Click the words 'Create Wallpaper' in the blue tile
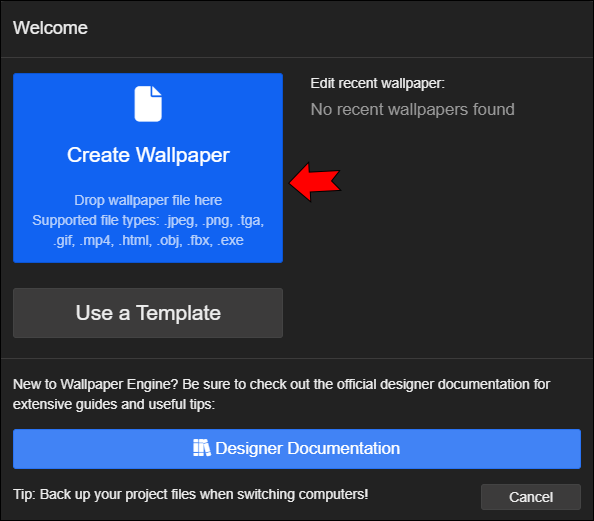 coord(148,155)
